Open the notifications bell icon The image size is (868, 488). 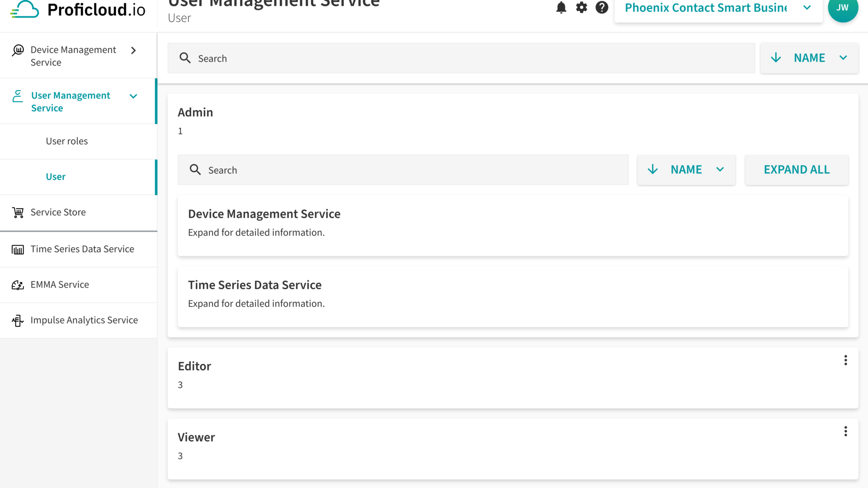pos(561,8)
